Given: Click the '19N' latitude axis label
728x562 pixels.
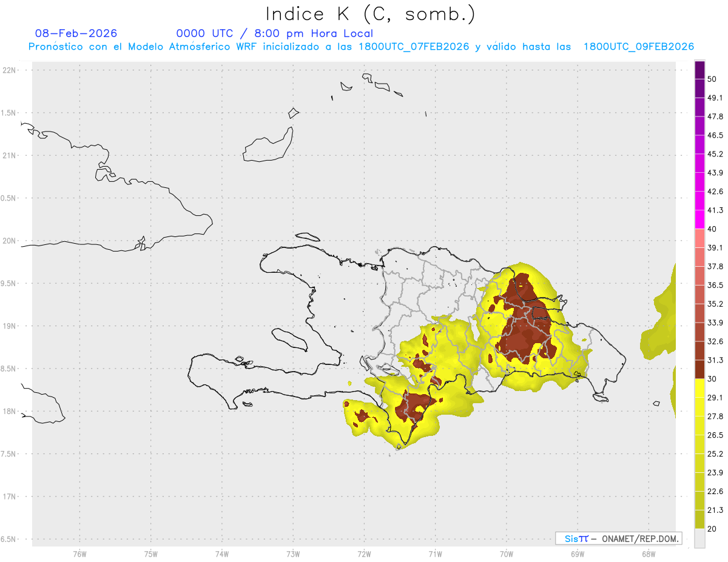Looking at the screenshot, I should (x=9, y=326).
